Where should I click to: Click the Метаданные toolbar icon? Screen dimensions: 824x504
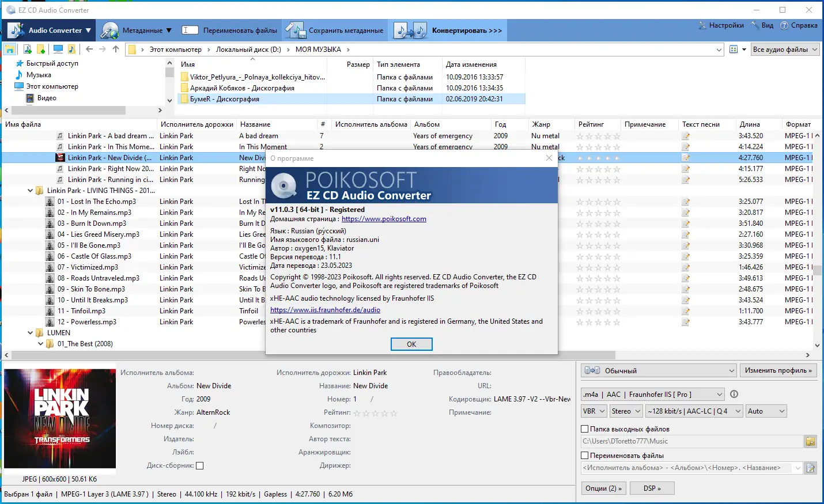point(111,30)
